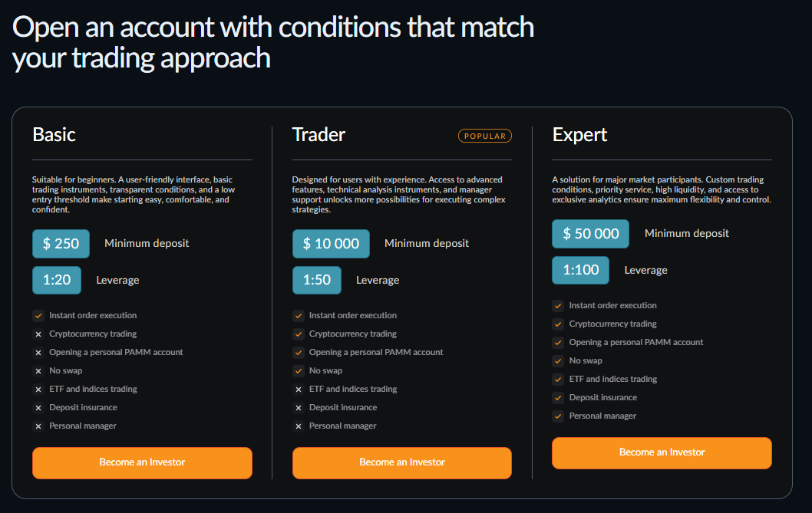Click Basic plan's Instant order execution checkmark
This screenshot has width=812, height=513.
pyautogui.click(x=38, y=315)
